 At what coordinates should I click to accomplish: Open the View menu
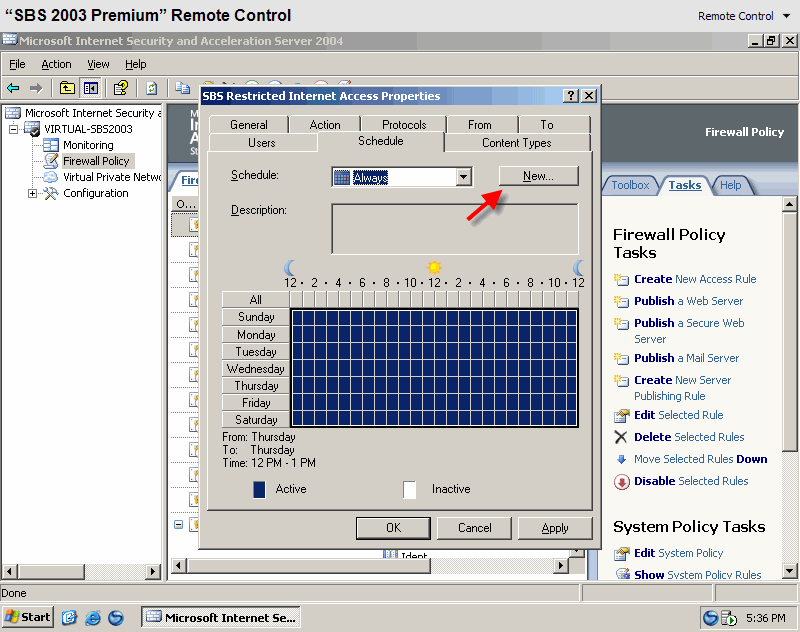(98, 64)
